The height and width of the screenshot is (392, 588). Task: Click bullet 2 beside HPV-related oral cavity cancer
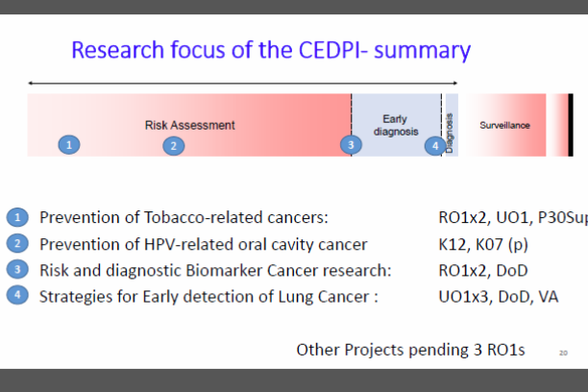click(x=19, y=244)
